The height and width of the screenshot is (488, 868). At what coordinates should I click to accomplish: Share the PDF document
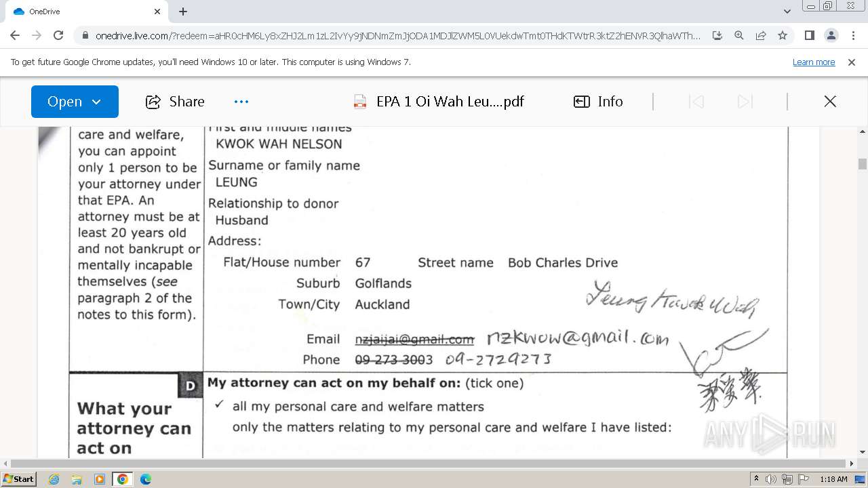pyautogui.click(x=175, y=102)
